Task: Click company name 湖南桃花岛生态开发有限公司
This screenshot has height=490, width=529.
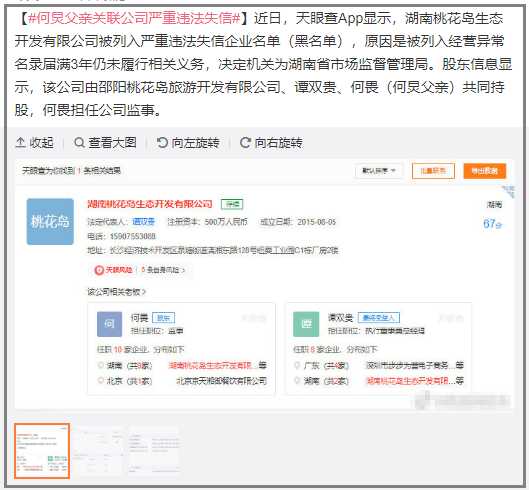Action: pyautogui.click(x=150, y=204)
